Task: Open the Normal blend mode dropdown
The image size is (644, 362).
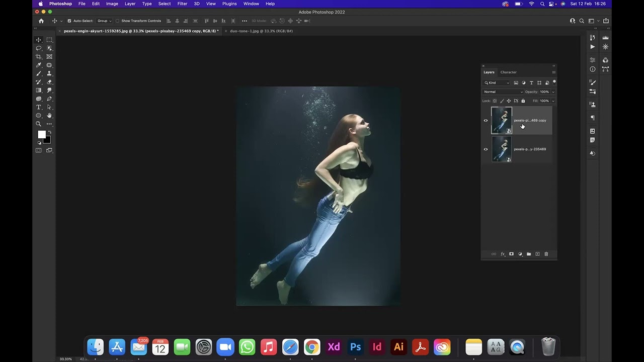Action: click(503, 92)
